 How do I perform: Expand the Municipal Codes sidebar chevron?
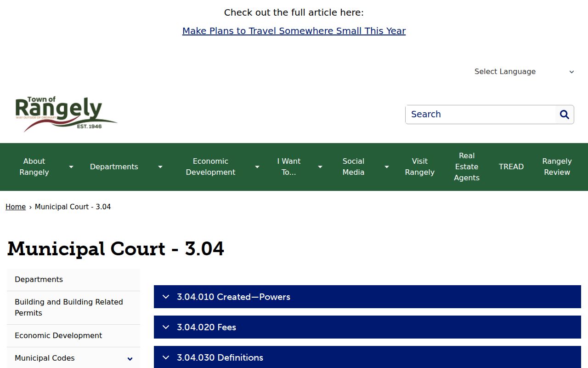click(130, 359)
